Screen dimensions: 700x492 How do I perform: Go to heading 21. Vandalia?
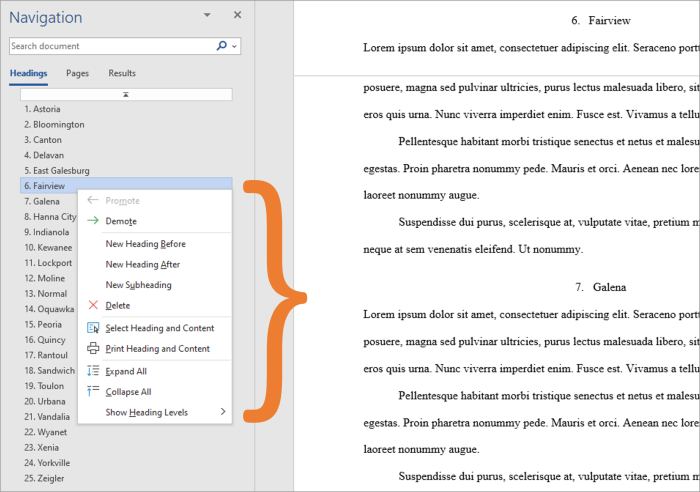pyautogui.click(x=47, y=417)
